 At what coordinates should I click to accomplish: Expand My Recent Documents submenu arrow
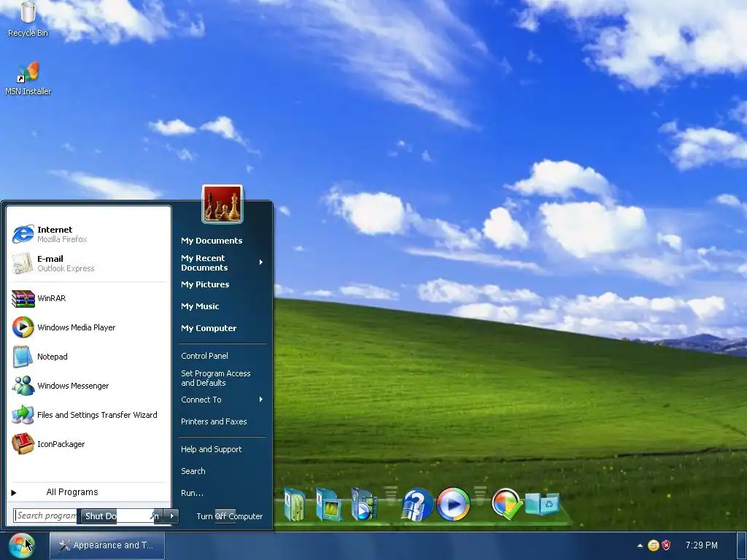261,262
